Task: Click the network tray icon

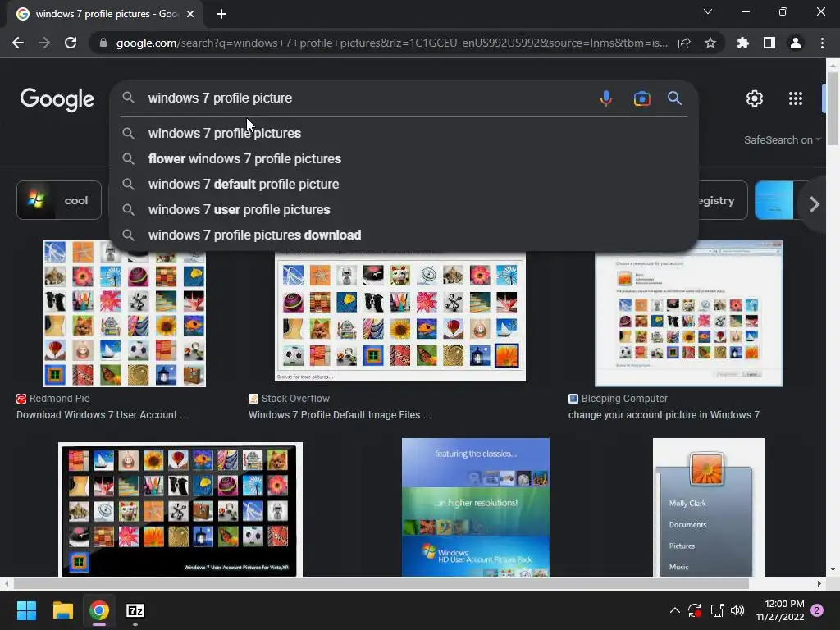Action: 717,610
